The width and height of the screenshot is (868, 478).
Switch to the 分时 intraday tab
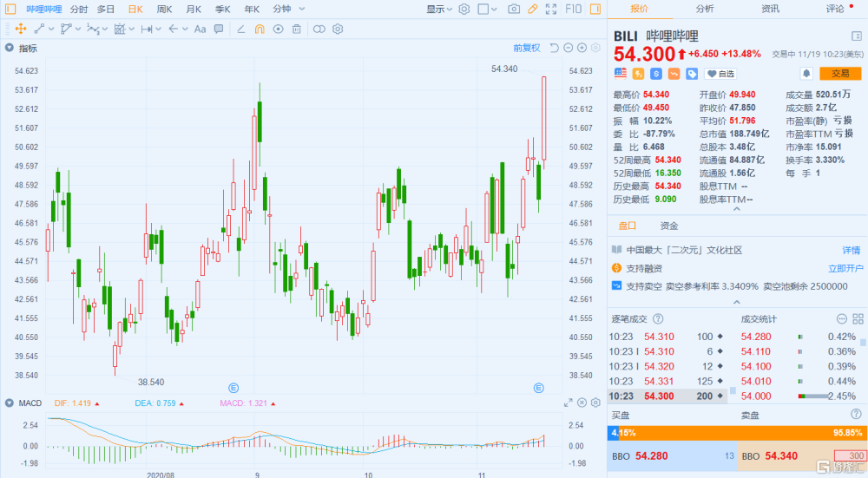point(79,9)
